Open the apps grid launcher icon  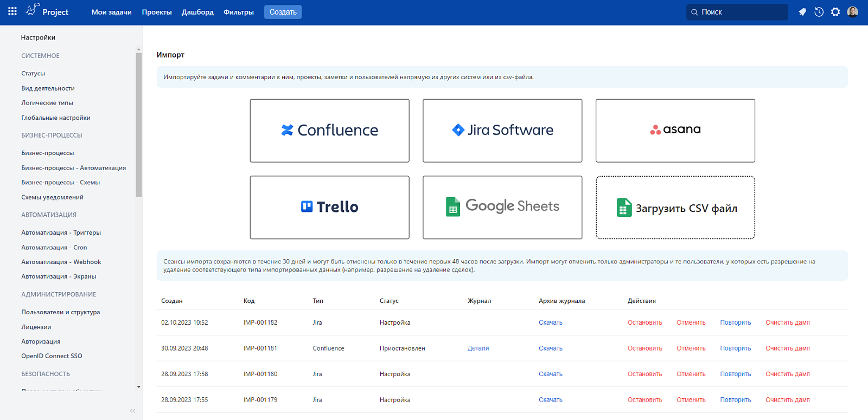12,11
